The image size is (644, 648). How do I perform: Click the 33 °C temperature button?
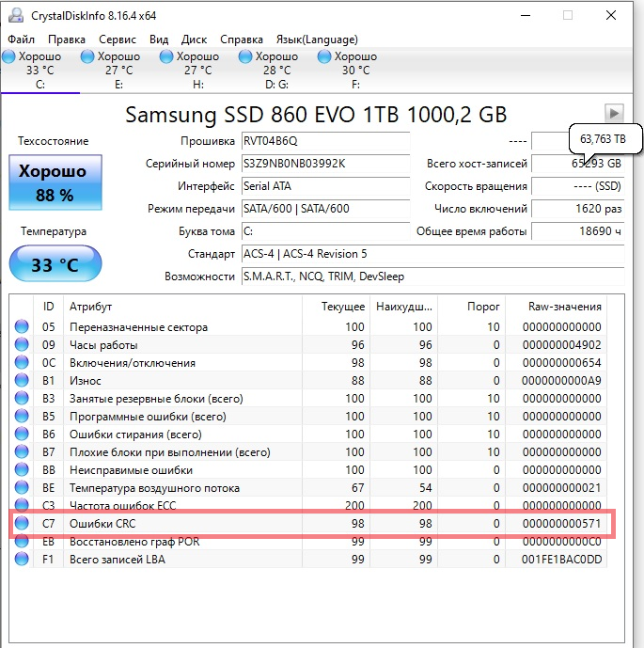tap(55, 264)
